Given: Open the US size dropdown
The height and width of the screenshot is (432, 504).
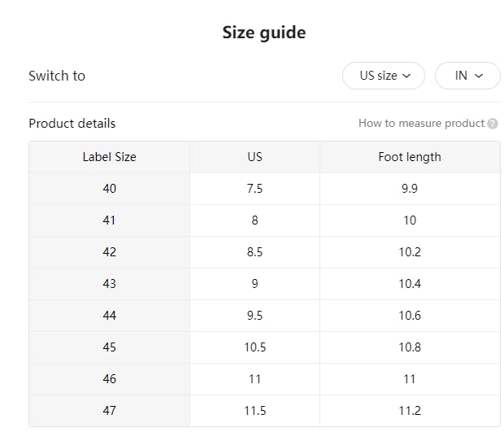Looking at the screenshot, I should tap(384, 76).
